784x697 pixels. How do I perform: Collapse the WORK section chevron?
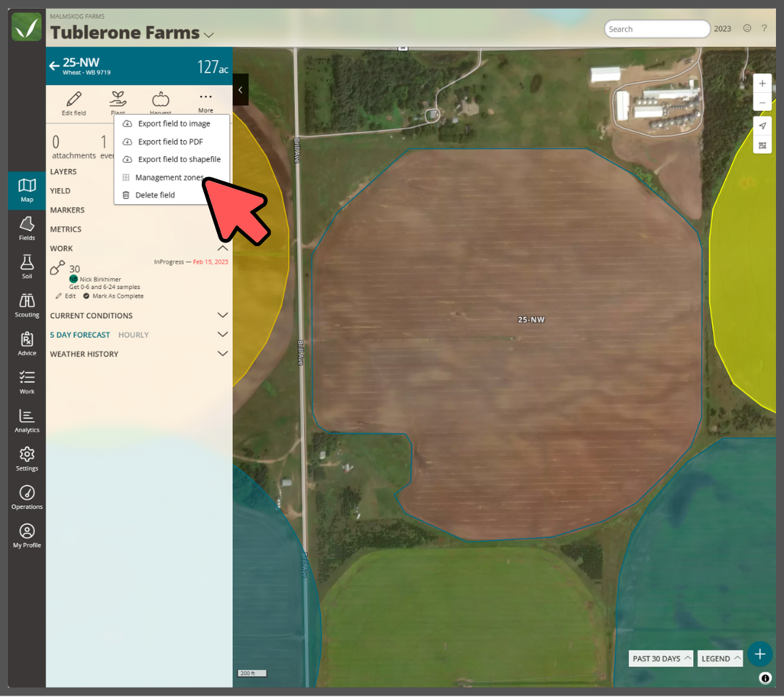click(x=223, y=248)
